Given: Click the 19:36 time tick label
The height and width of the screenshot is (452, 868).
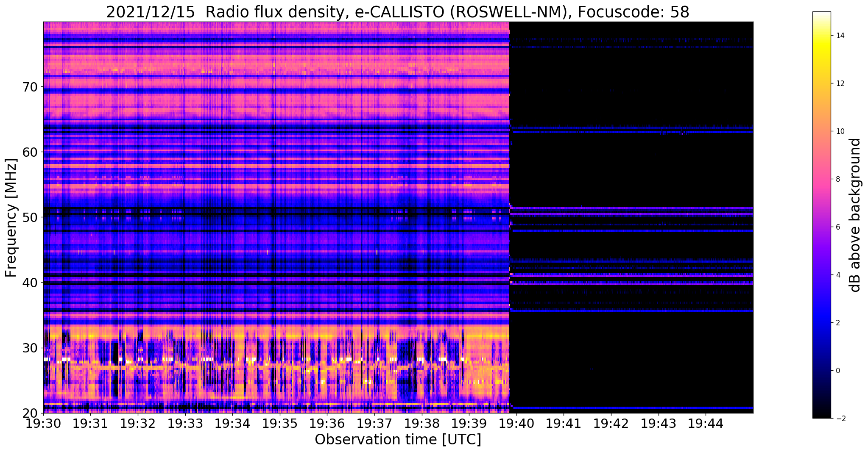Looking at the screenshot, I should coord(327,423).
